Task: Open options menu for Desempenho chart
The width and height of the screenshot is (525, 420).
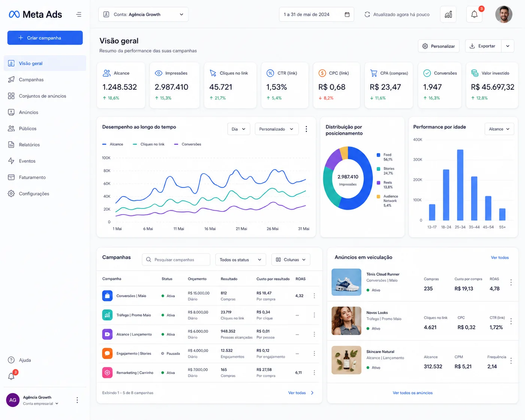Action: 306,129
